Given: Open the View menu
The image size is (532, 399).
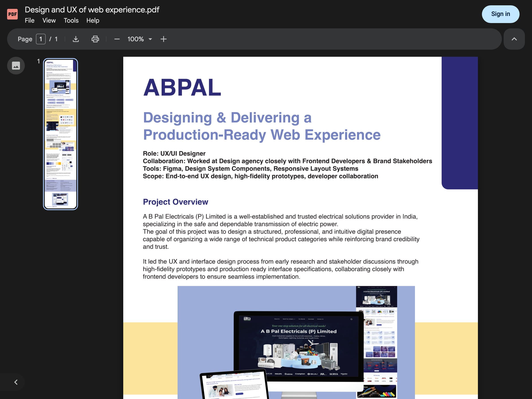Looking at the screenshot, I should [49, 20].
